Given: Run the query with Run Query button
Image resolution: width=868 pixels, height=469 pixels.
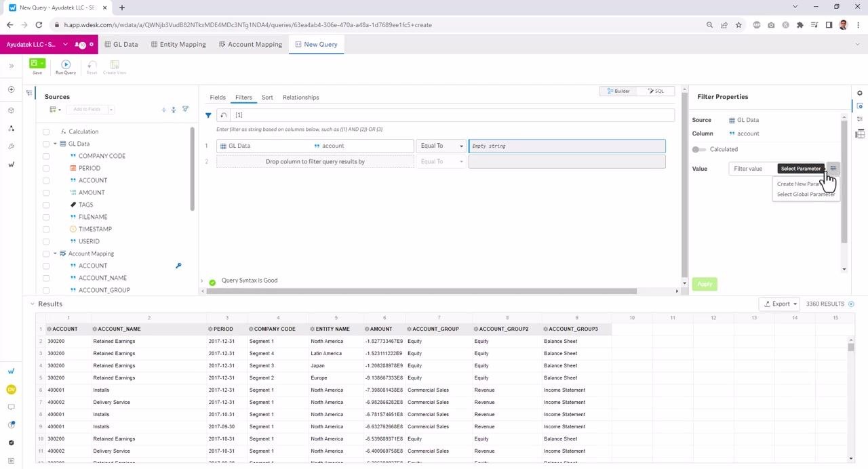Looking at the screenshot, I should coord(66,66).
